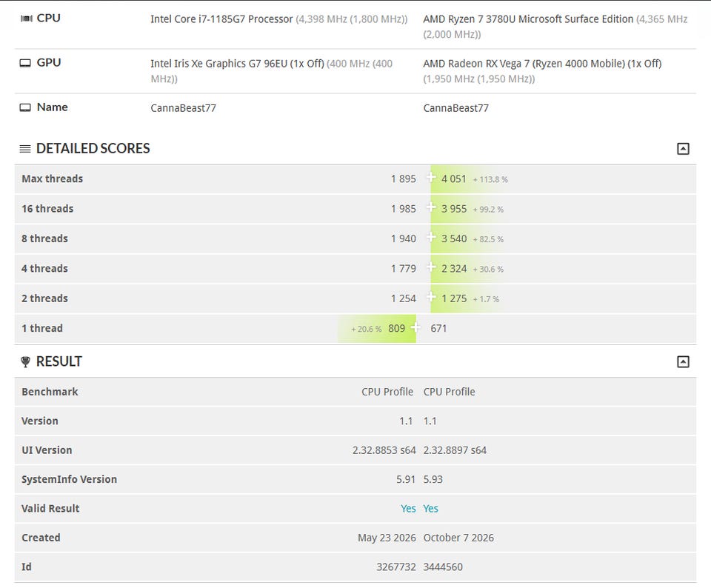Image resolution: width=711 pixels, height=588 pixels.
Task: Click CannaBeast77 under the Intel system
Action: (183, 108)
